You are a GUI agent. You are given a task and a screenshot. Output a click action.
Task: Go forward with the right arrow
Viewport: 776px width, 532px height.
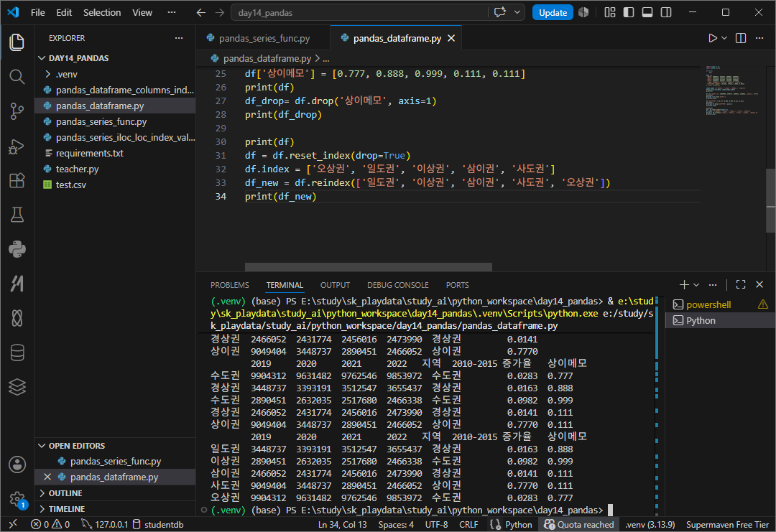pyautogui.click(x=220, y=12)
